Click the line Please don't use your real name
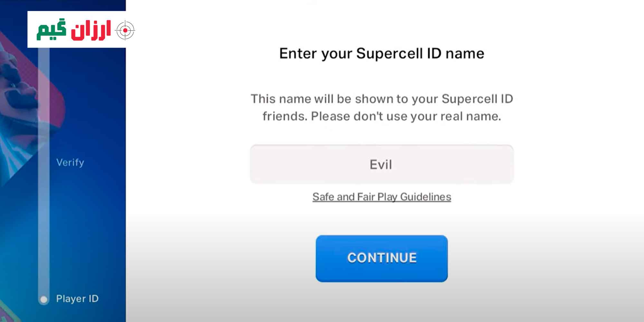This screenshot has width=644, height=322. (x=406, y=116)
